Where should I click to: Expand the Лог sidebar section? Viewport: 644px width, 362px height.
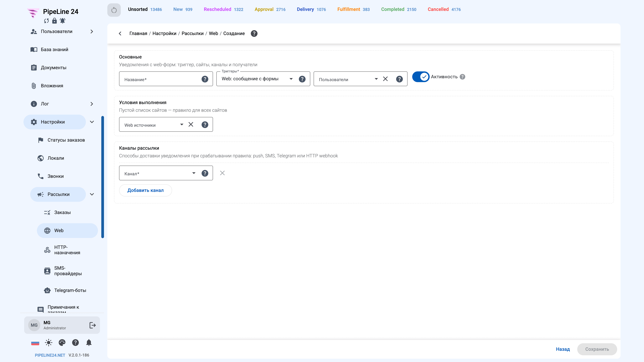tap(92, 104)
